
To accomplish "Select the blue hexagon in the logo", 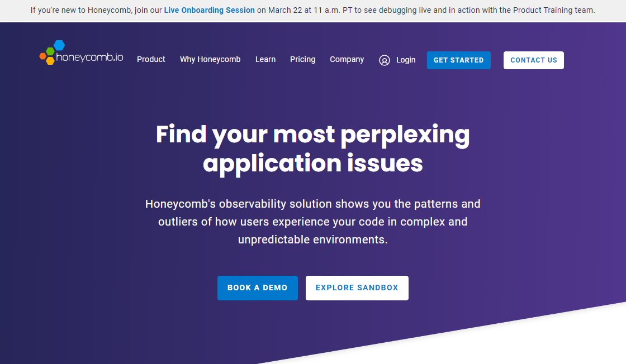I will 59,45.
